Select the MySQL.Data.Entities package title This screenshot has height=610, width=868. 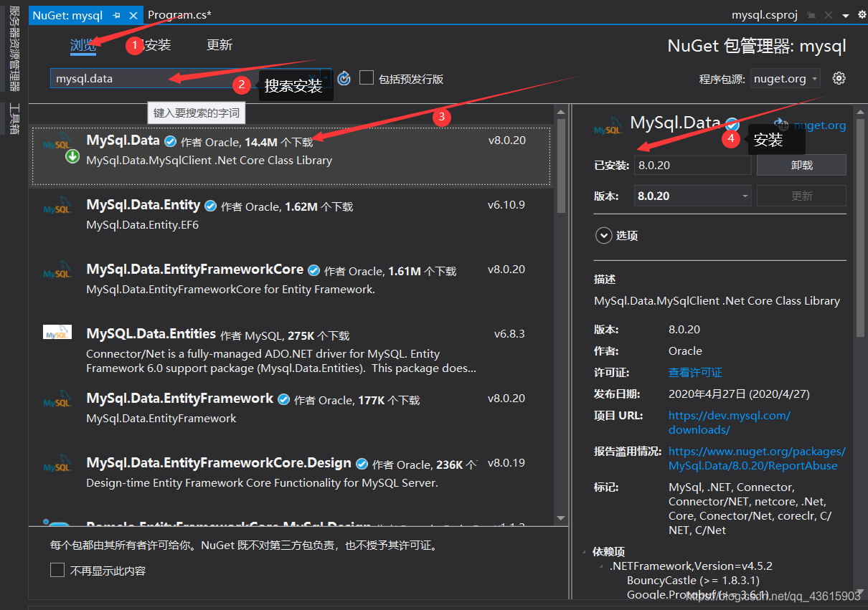point(151,334)
